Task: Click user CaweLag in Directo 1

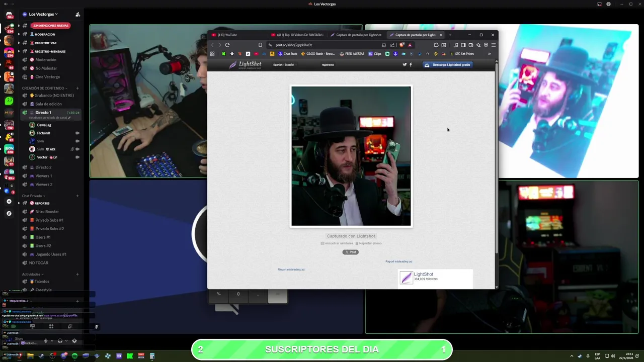Action: click(x=44, y=125)
